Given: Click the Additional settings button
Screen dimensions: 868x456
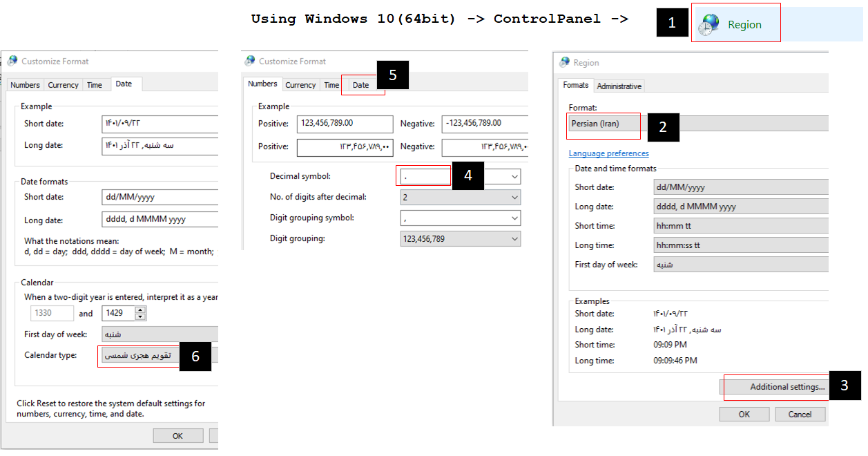Looking at the screenshot, I should coord(775,387).
